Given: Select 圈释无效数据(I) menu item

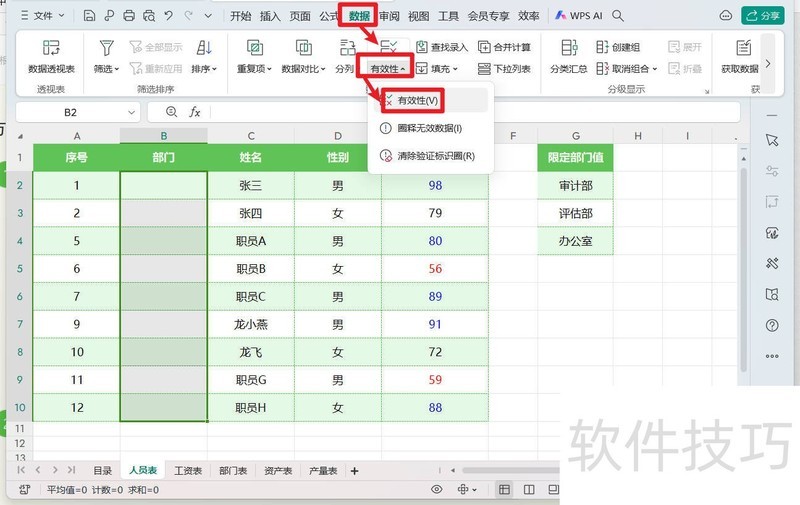Looking at the screenshot, I should point(430,128).
